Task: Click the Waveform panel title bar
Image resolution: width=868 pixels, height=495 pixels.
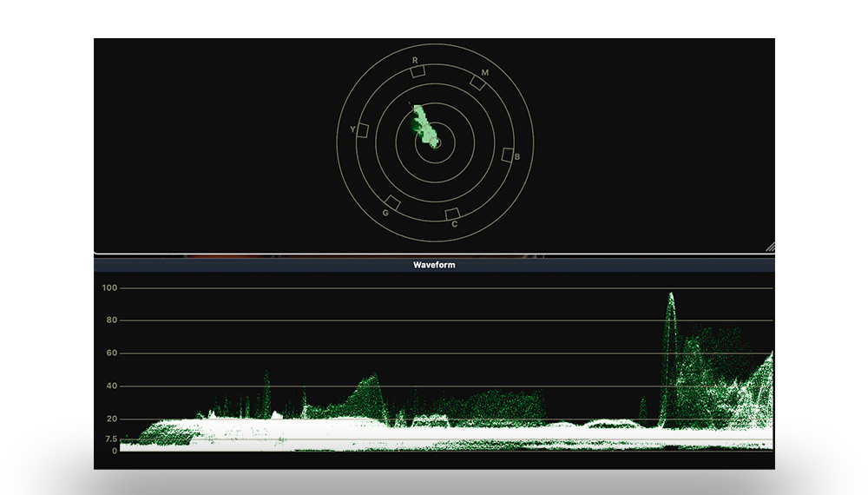Action: (x=434, y=265)
